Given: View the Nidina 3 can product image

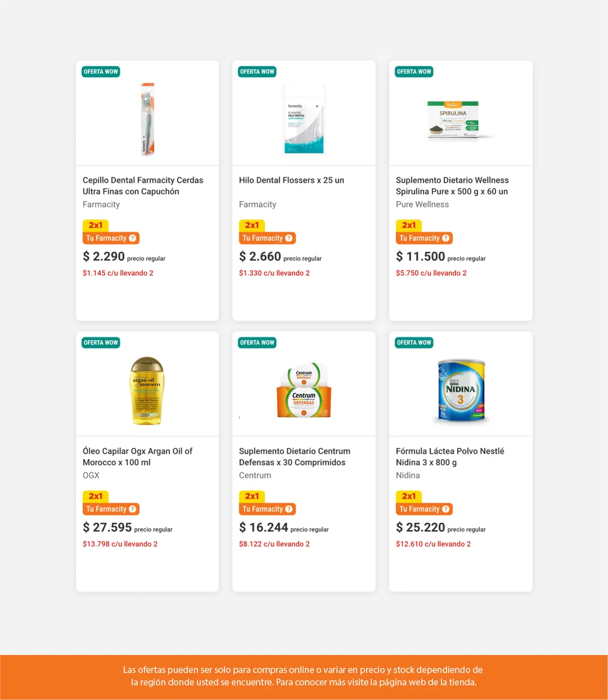Looking at the screenshot, I should [x=461, y=391].
